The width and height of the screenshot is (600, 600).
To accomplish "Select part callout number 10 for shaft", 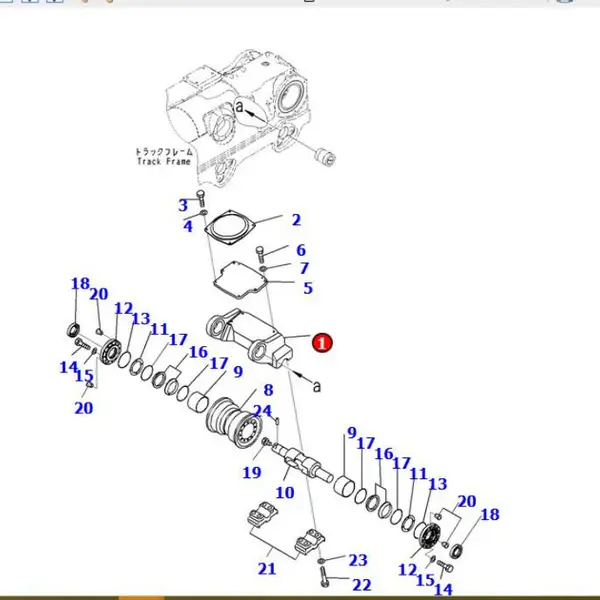I will click(285, 492).
